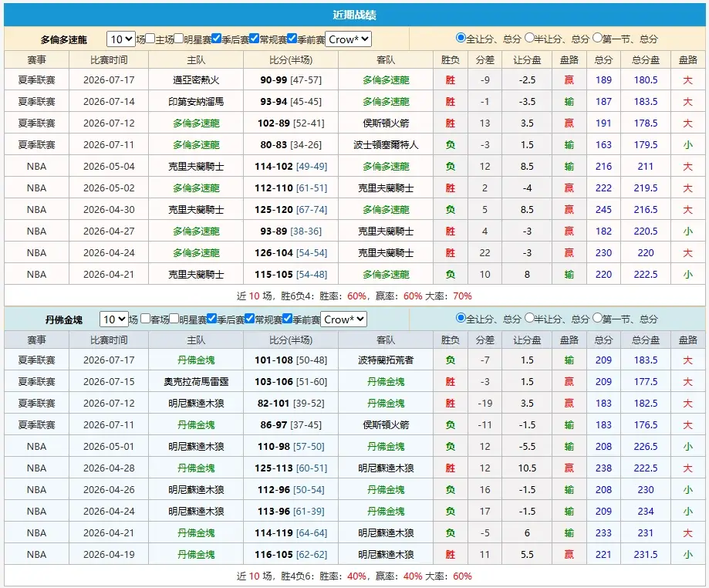Click the half-time score [67-74]
This screenshot has height=588, width=709.
(x=312, y=209)
